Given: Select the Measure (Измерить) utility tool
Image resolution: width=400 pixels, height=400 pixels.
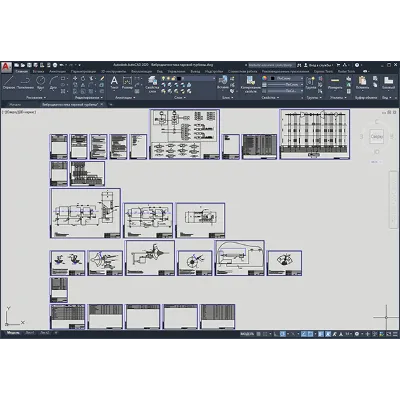Looking at the screenshot, I should coord(335,83).
